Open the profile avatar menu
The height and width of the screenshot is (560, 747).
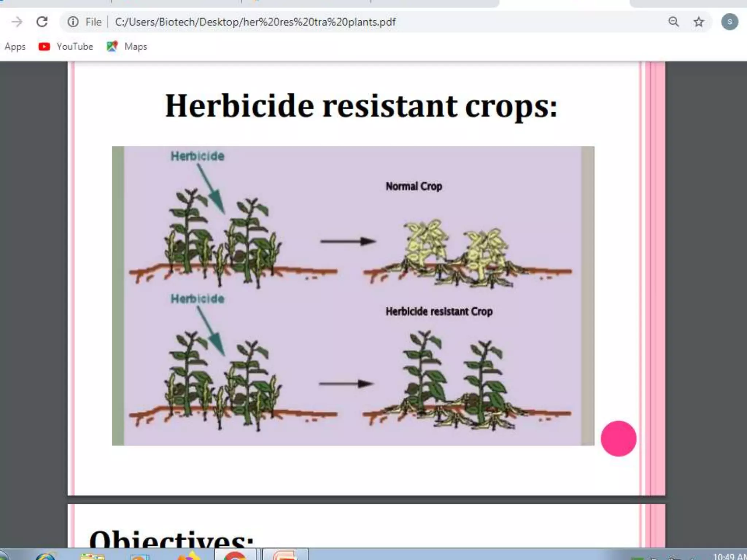729,22
